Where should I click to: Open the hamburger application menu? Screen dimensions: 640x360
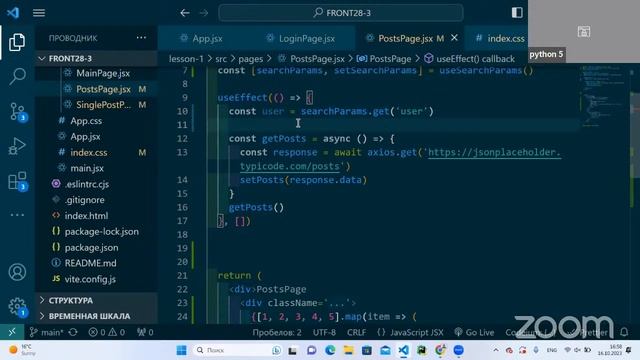[x=39, y=13]
